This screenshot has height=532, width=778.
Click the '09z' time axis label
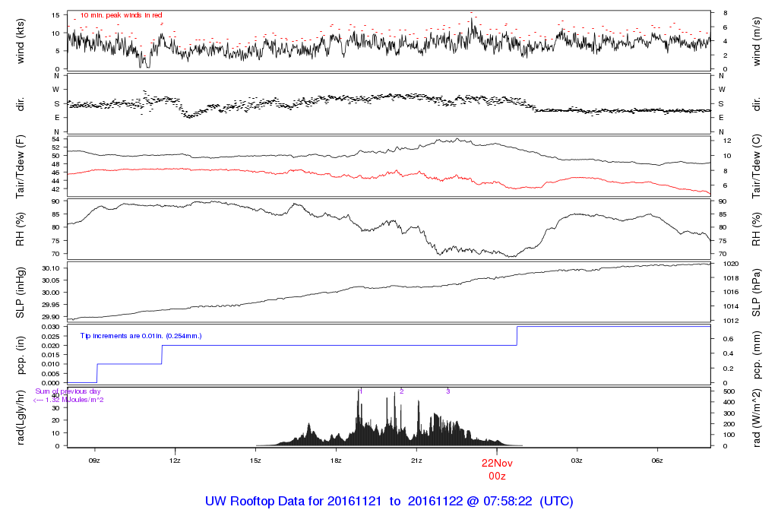coord(94,461)
